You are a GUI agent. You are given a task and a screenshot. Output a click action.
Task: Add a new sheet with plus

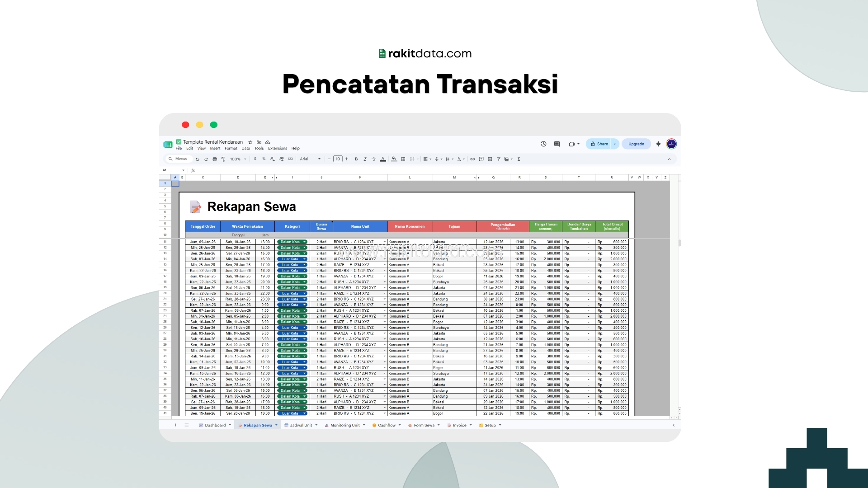click(x=176, y=425)
